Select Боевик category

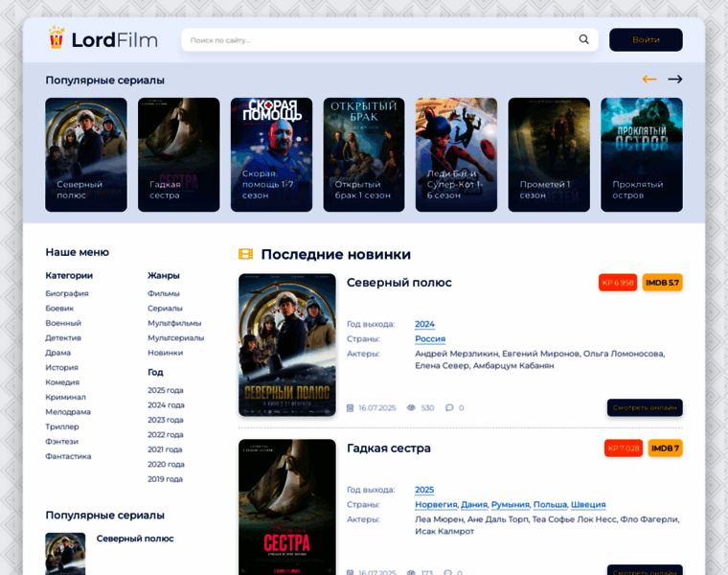[59, 309]
